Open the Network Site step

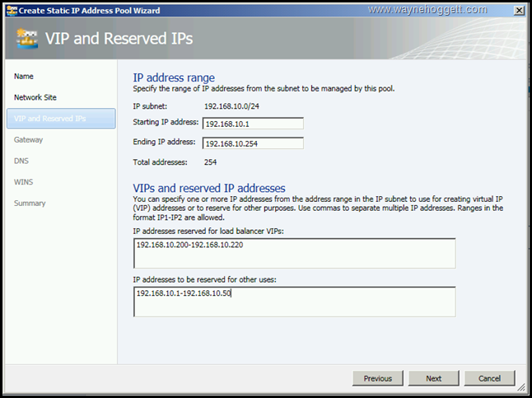35,97
